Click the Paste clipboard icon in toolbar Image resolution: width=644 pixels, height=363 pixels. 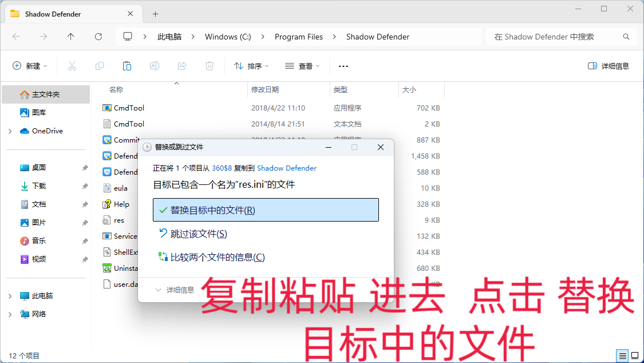pyautogui.click(x=127, y=66)
